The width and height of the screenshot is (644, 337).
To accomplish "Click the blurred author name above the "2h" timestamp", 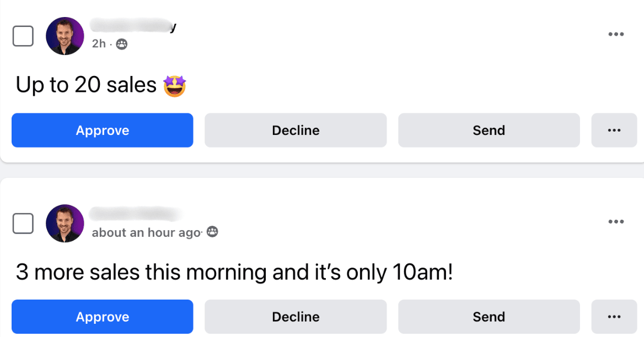I will pyautogui.click(x=133, y=26).
